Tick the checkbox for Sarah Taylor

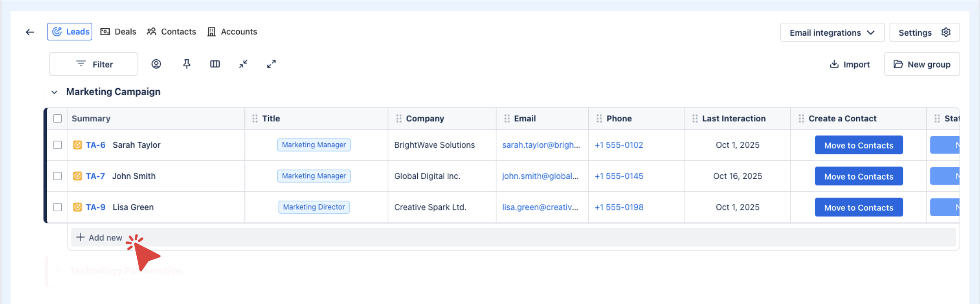coord(57,145)
